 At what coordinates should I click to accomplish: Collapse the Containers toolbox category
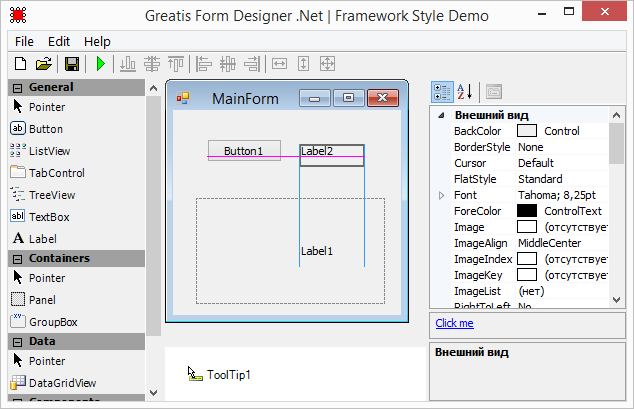[x=17, y=258]
